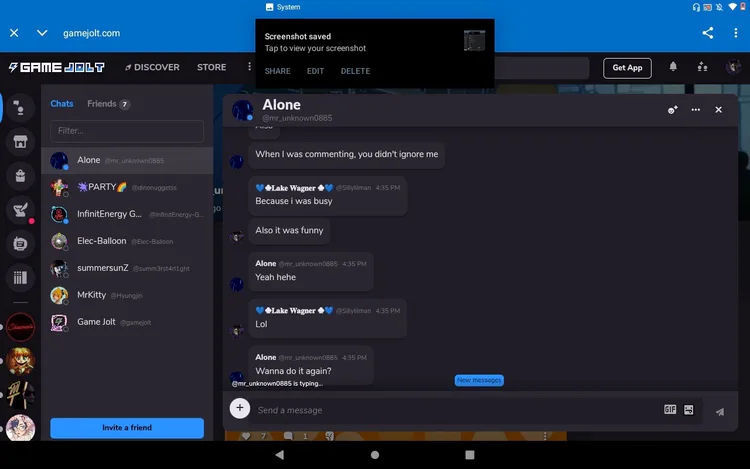The image size is (750, 469).
Task: Open the PARTY group chat
Action: coord(127,187)
